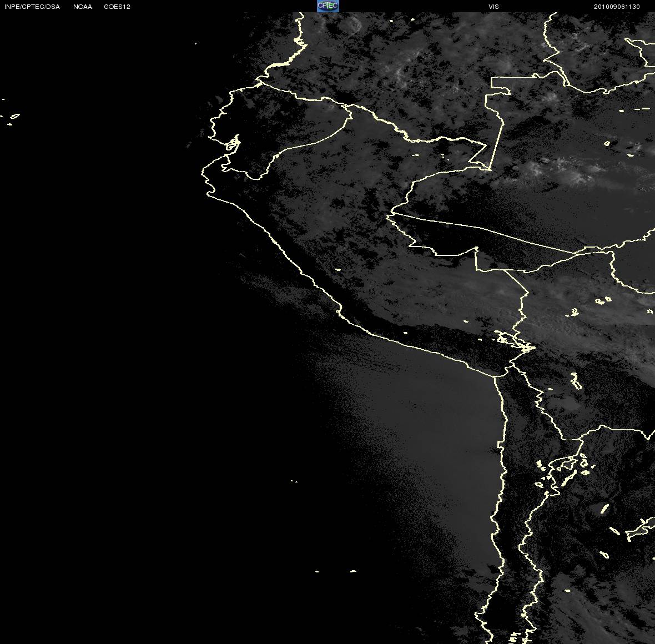Select the small island pair west of Chile
Image resolution: width=655 pixels, height=644 pixels.
tap(294, 481)
